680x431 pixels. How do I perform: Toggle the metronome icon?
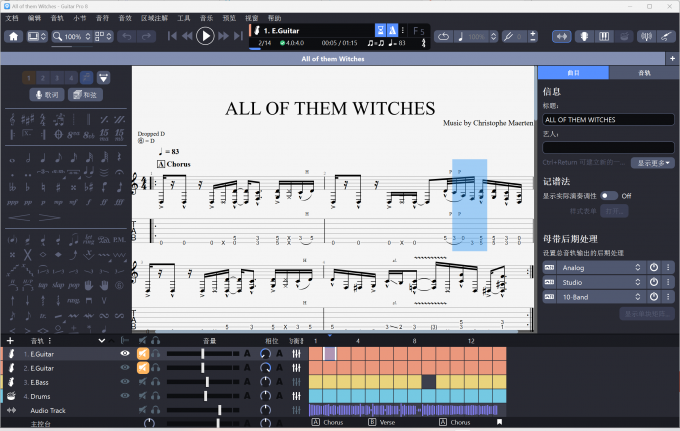coord(392,30)
